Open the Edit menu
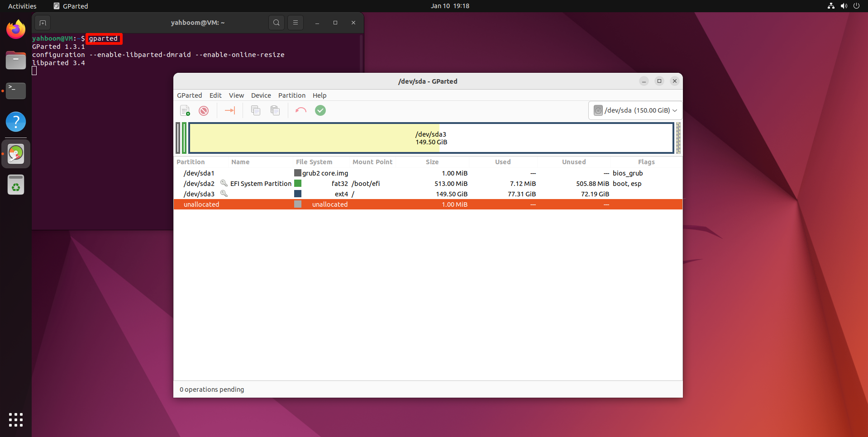 coord(215,95)
